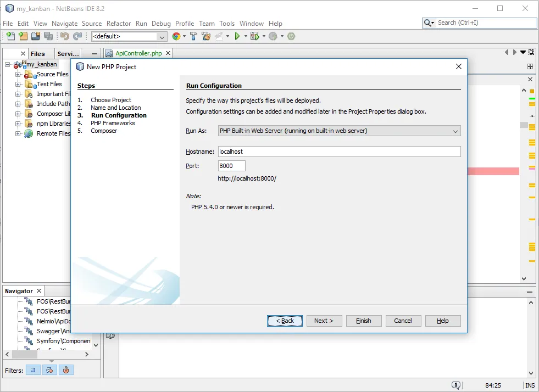
Task: Click the Redo toolbar icon
Action: [77, 36]
